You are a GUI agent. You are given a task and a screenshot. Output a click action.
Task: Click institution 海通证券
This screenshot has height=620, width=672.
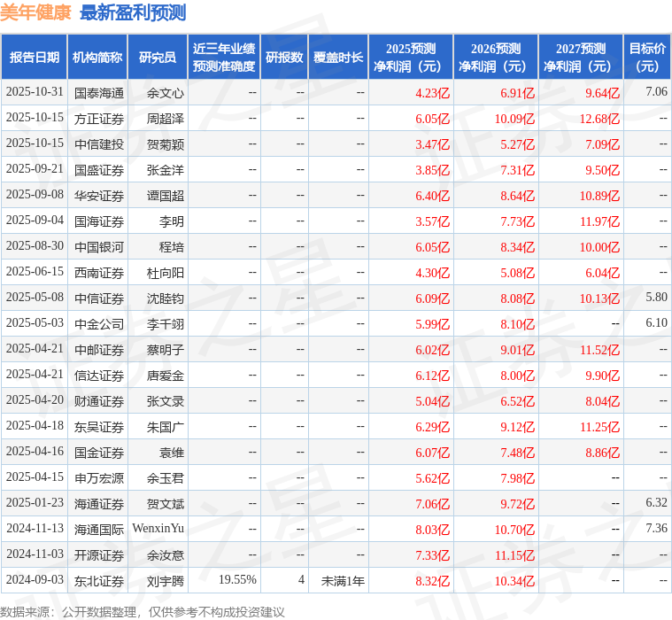coord(99,504)
